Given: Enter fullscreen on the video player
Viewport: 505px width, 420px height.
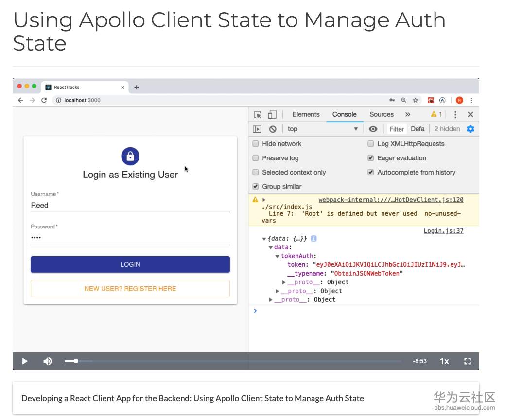Looking at the screenshot, I should point(468,361).
